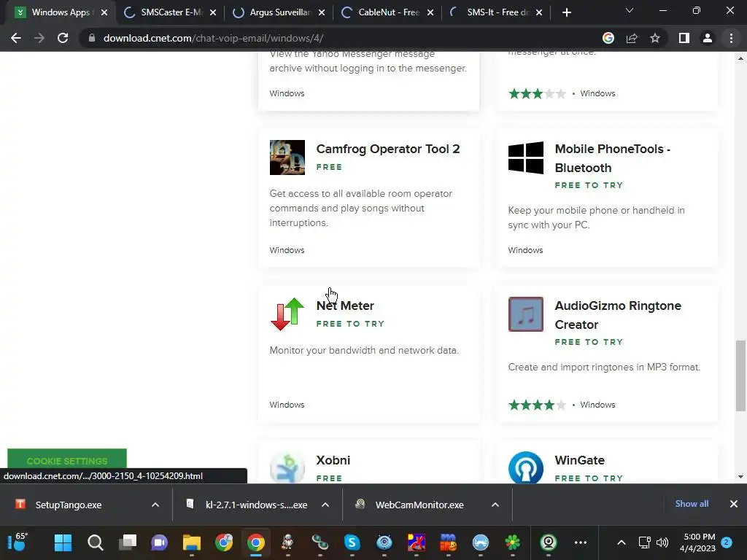Open taskbar overflow three-dots menu
Image resolution: width=747 pixels, height=560 pixels.
[x=580, y=542]
